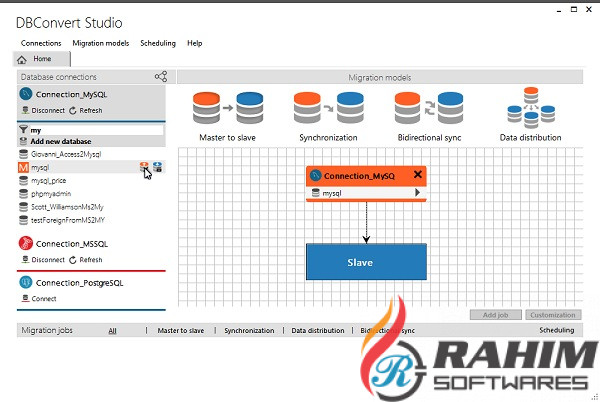Click the database icon beside phpmyadmin
The height and width of the screenshot is (402, 600).
pyautogui.click(x=23, y=194)
